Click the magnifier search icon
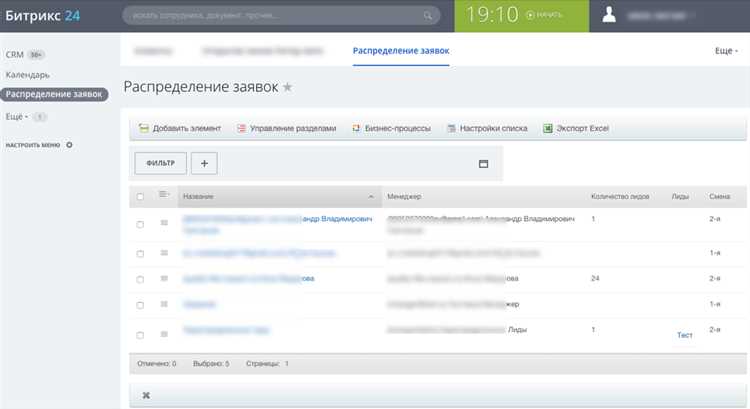 click(427, 16)
